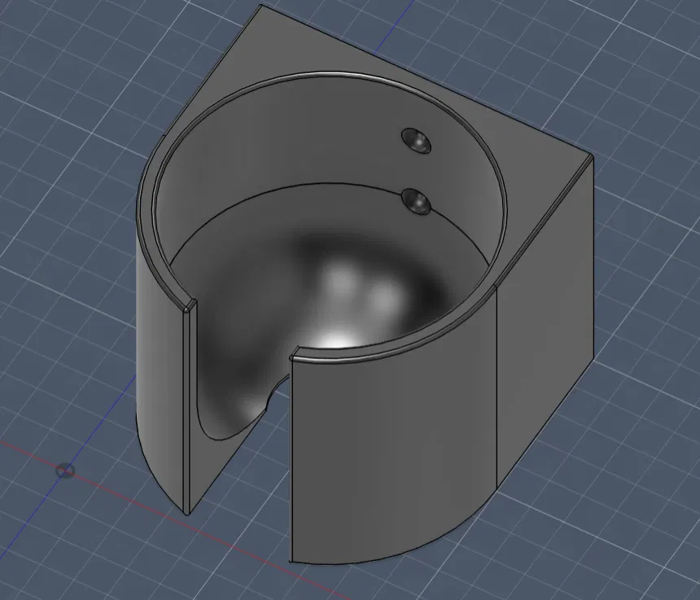This screenshot has width=700, height=600.
Task: Select the outer curved wall left of the slot
Action: point(160,379)
